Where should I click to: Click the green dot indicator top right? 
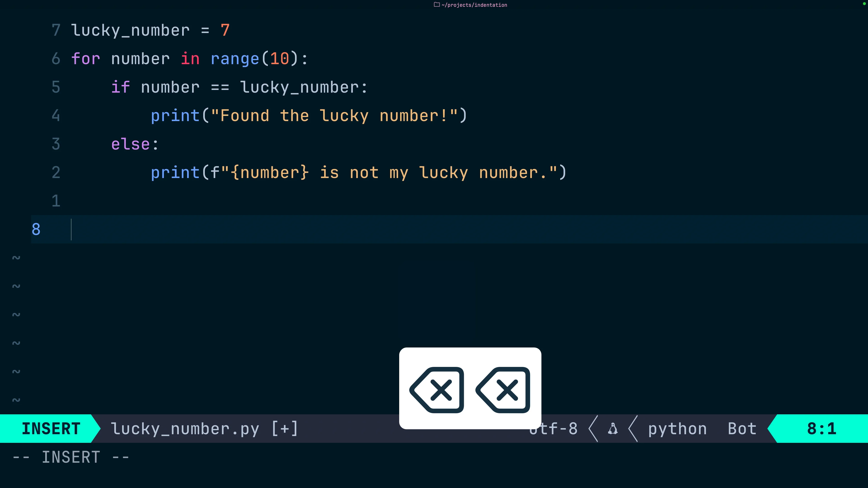(x=864, y=4)
